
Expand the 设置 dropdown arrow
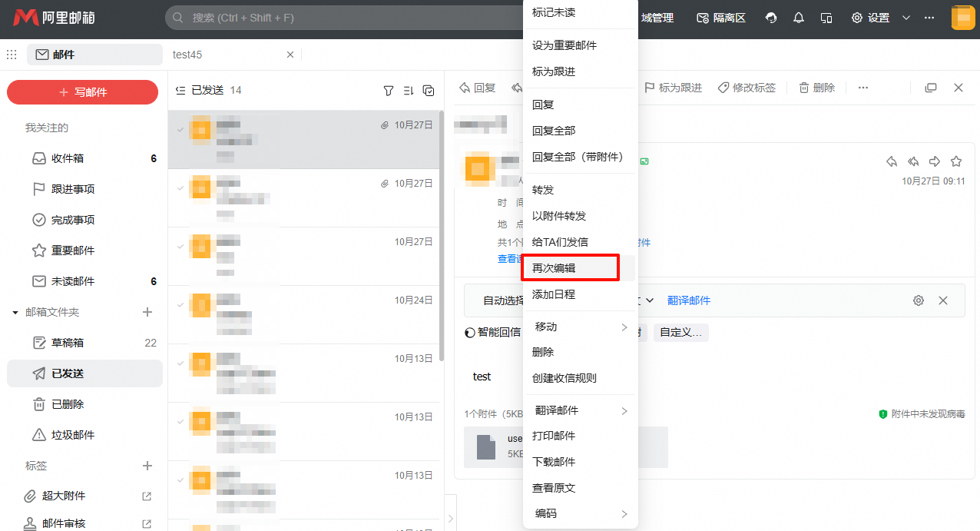(x=906, y=18)
